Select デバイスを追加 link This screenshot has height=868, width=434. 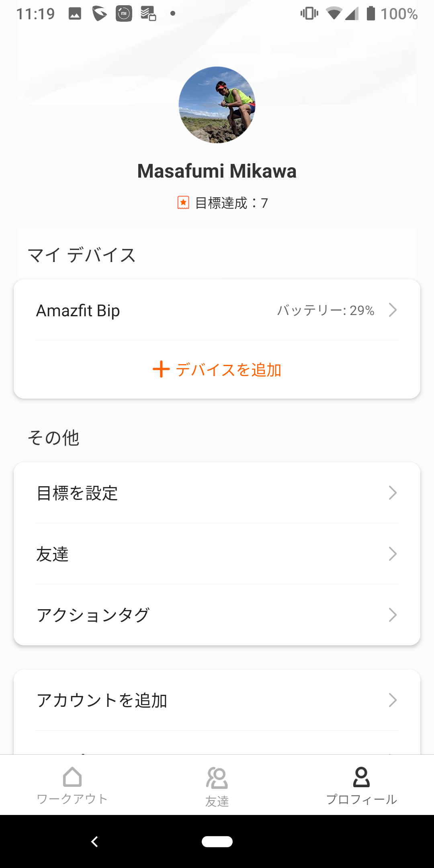click(228, 370)
